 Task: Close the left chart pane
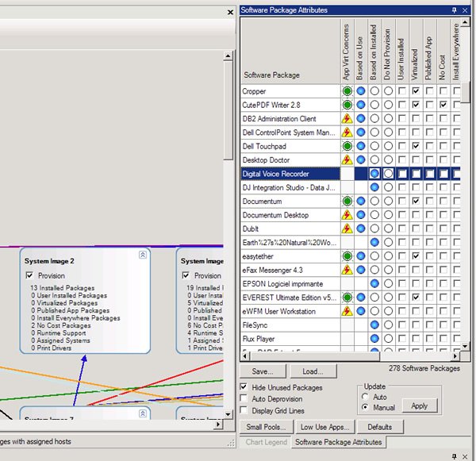[230, 12]
